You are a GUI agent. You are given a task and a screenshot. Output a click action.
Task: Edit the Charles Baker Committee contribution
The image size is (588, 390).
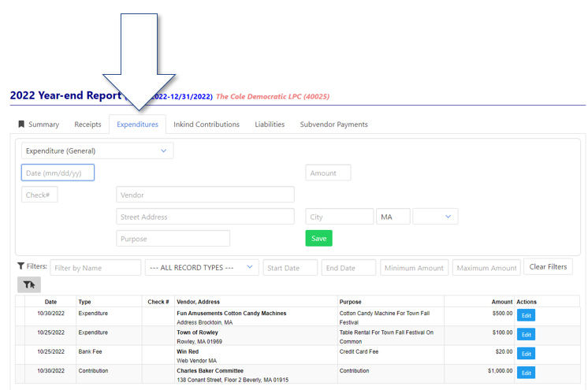(526, 373)
